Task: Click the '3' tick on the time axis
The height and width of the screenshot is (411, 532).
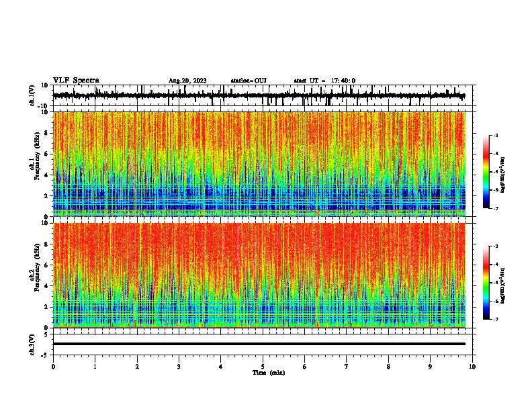Action: click(179, 367)
